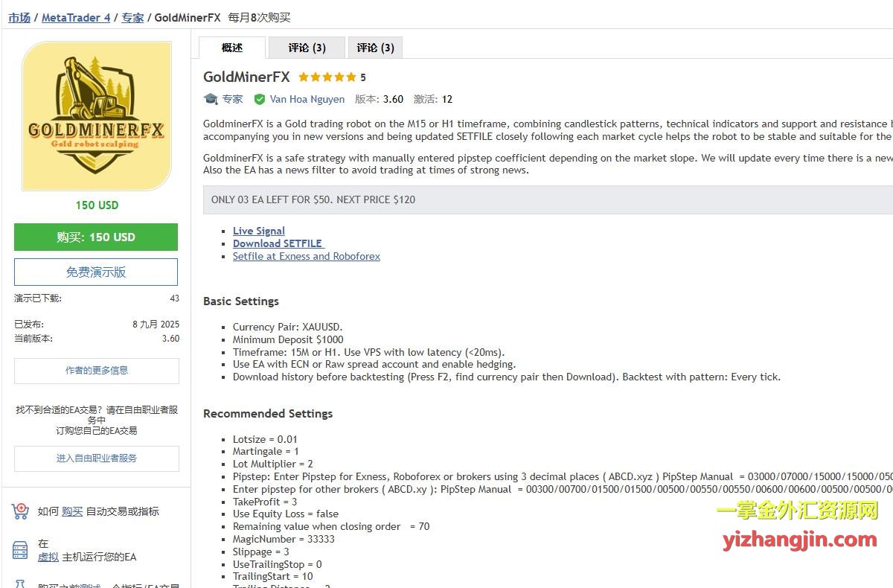Click the 虚拟 hosting link
This screenshot has height=588, width=893.
(x=48, y=557)
